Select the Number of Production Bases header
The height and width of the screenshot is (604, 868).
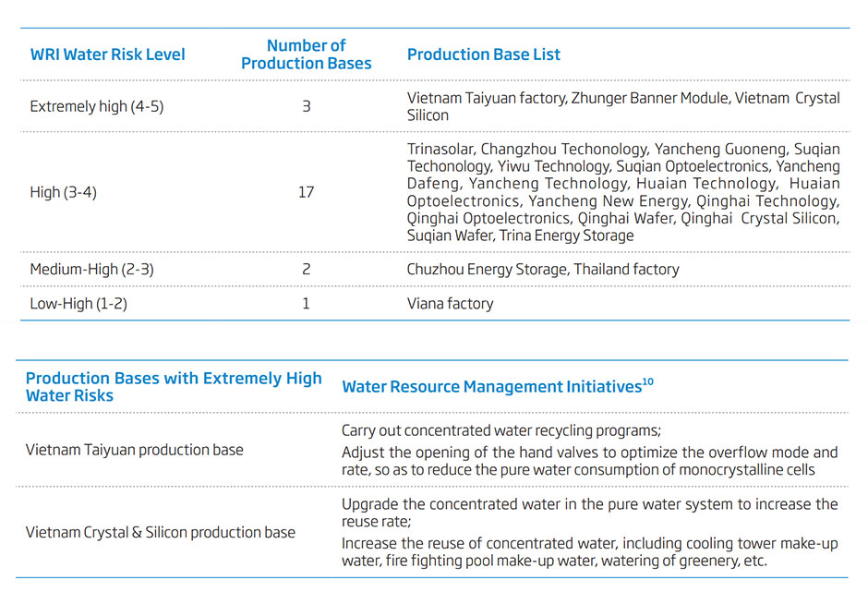click(306, 54)
